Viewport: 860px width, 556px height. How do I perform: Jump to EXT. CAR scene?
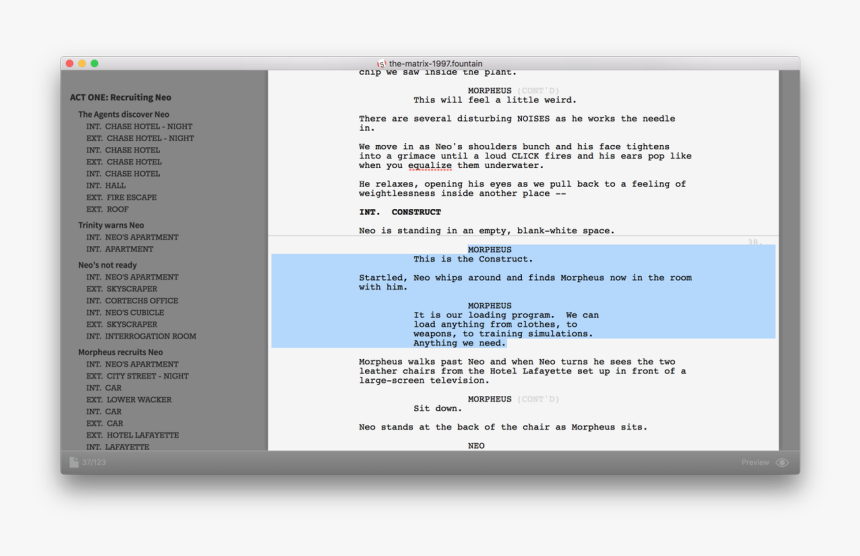point(105,423)
